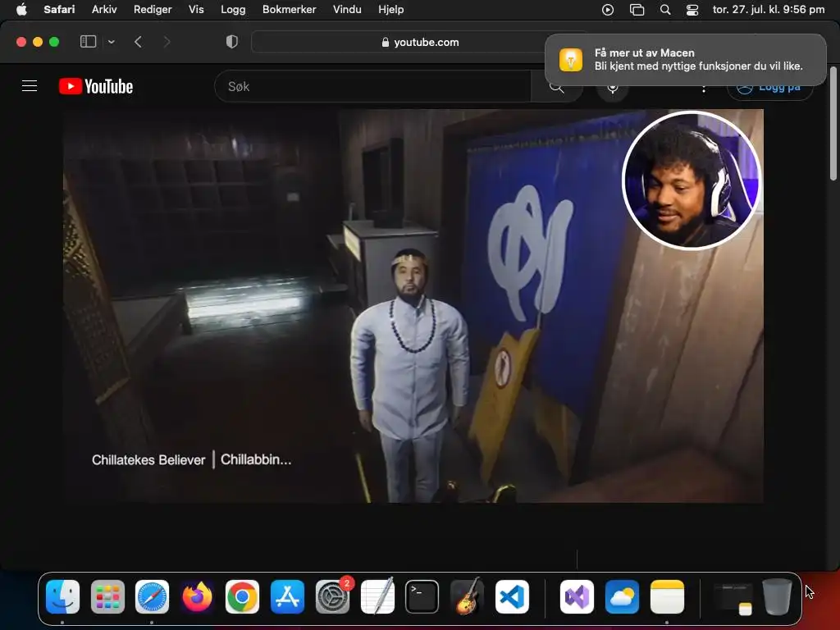840x630 pixels.
Task: Open GarageBand from the Dock
Action: click(467, 596)
